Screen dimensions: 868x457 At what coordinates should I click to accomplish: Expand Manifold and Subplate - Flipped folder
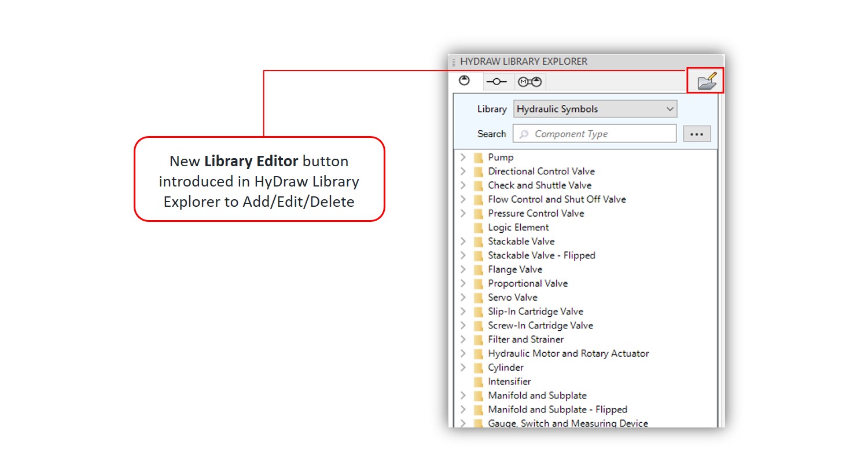pyautogui.click(x=462, y=410)
